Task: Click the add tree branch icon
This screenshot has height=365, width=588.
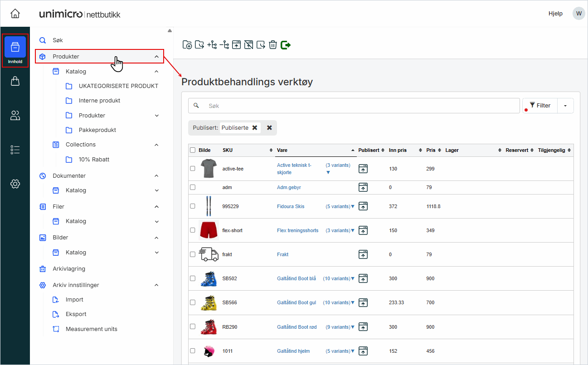Action: tap(212, 45)
